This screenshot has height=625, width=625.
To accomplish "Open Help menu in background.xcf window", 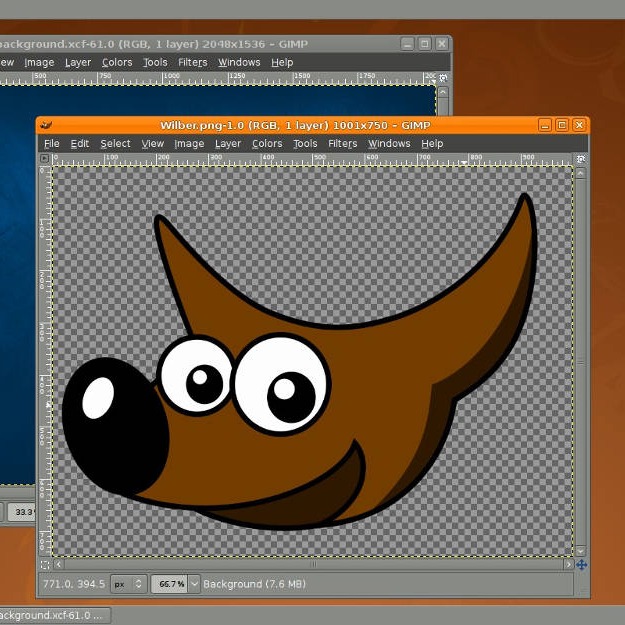I will [282, 63].
